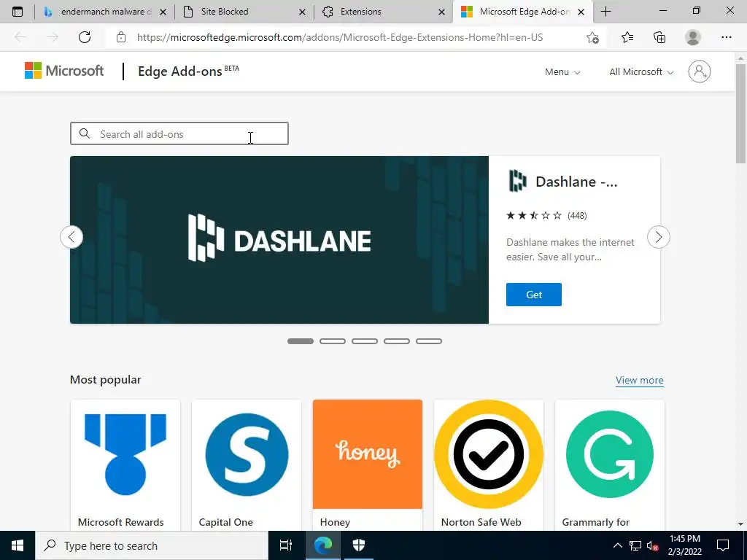Screen dimensions: 747x560
Task: Click the Search all add-ons field
Action: coord(179,134)
